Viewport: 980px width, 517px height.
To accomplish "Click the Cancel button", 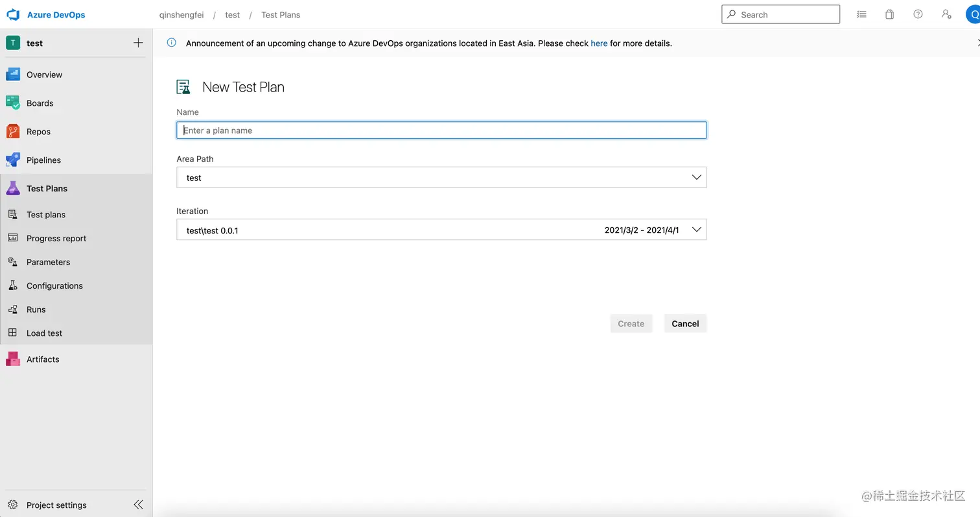I will (685, 324).
